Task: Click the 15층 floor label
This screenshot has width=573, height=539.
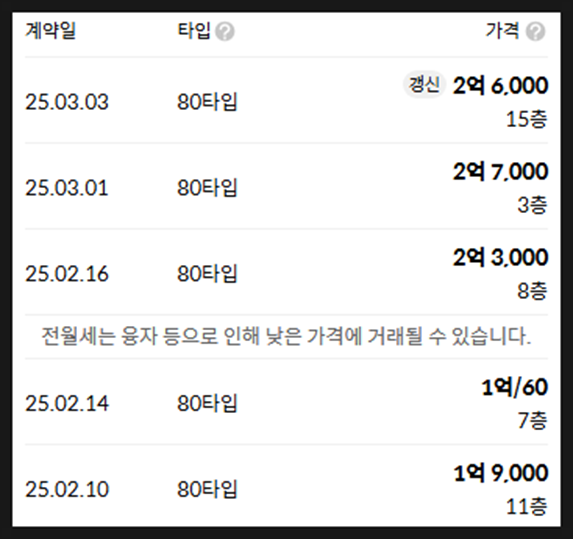Action: (527, 119)
